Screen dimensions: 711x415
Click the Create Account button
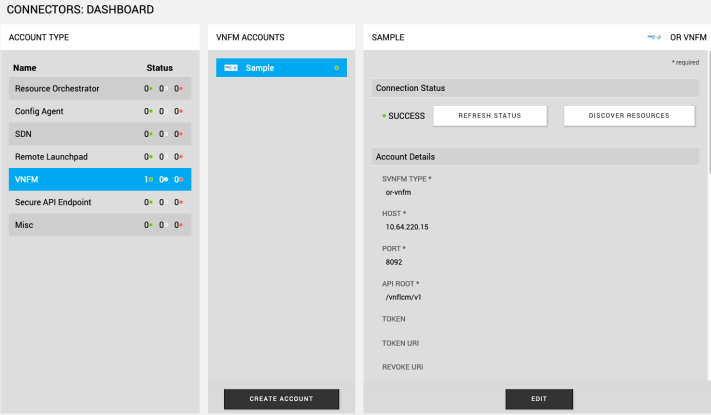tap(281, 399)
